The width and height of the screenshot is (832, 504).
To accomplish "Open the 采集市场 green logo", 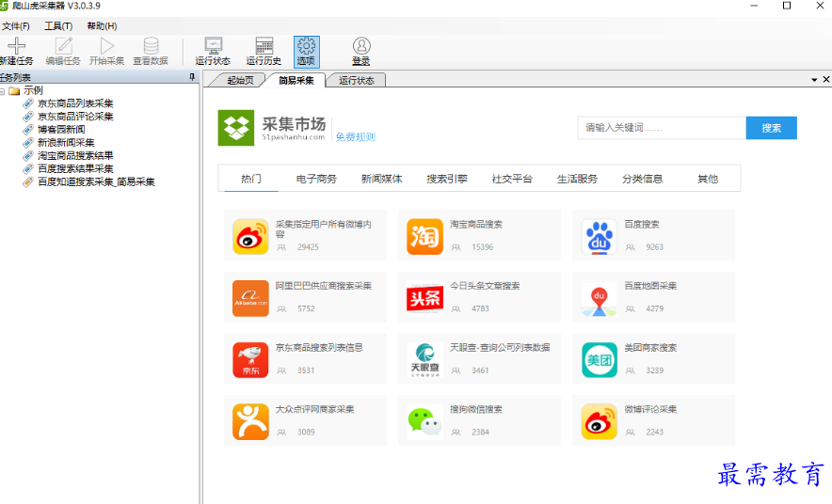I will [236, 128].
